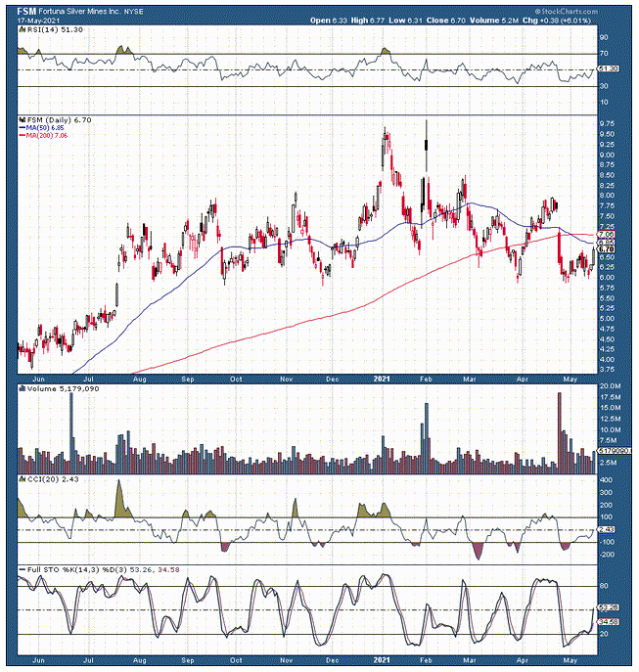Viewport: 639px width, 672px height.
Task: Click the Aug month label below price chart
Action: click(140, 380)
